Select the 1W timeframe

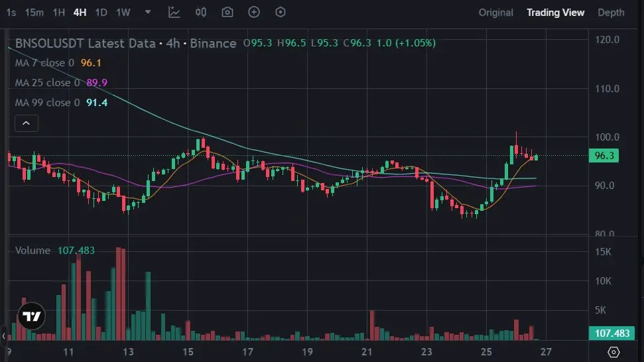tap(123, 13)
